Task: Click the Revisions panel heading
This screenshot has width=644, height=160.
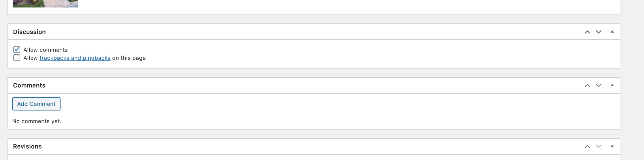Action: click(27, 146)
